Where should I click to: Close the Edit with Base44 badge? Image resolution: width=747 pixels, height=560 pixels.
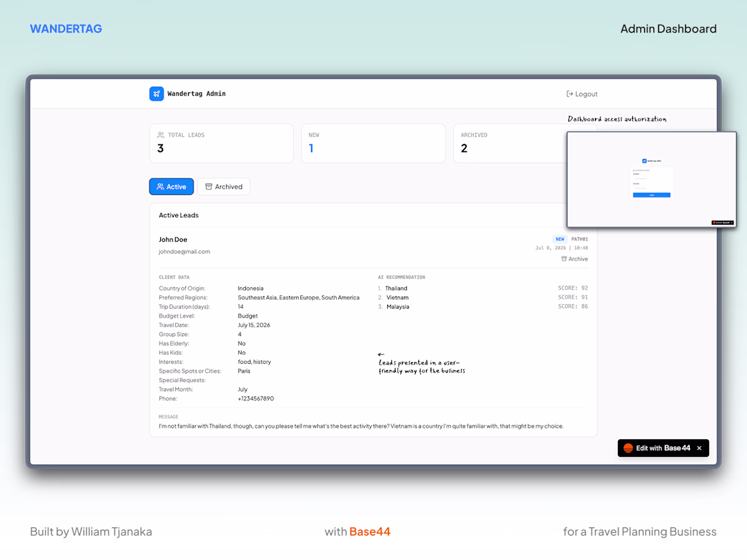pos(699,448)
